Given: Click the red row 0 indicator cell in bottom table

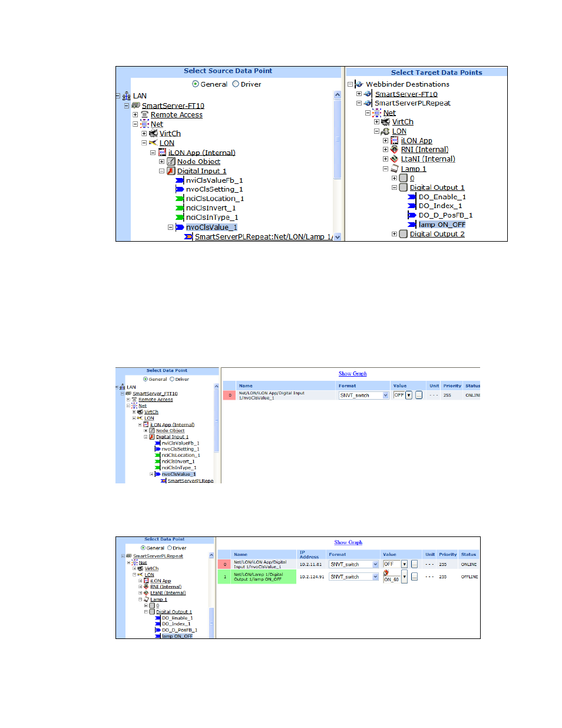Looking at the screenshot, I should [224, 565].
